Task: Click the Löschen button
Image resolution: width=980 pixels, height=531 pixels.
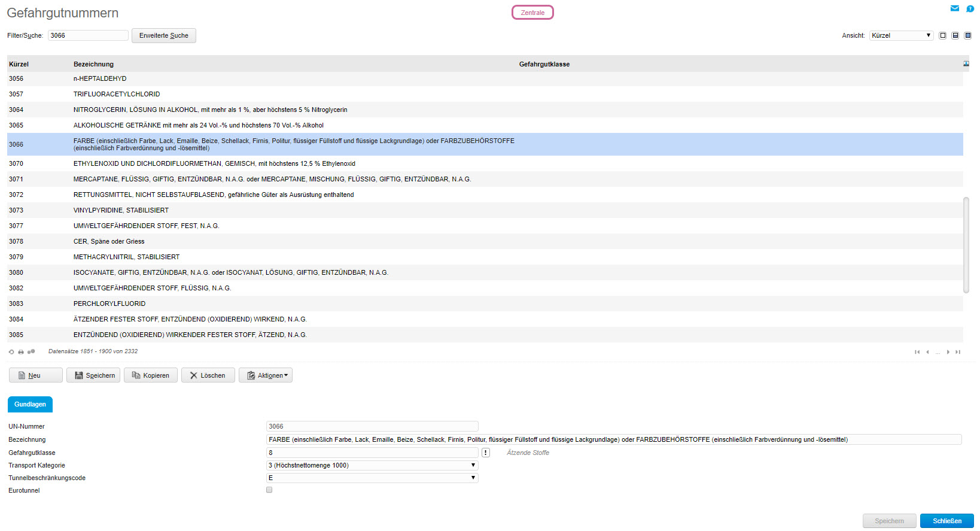Action: click(208, 375)
